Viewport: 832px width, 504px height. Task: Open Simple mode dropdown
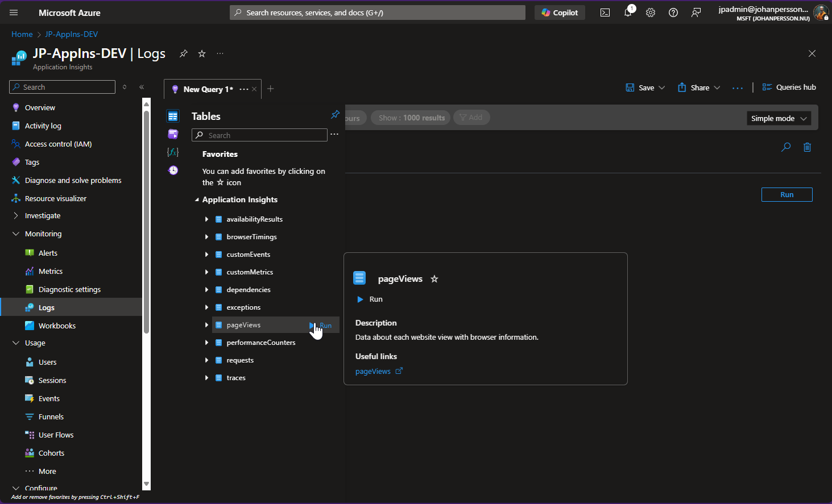779,118
